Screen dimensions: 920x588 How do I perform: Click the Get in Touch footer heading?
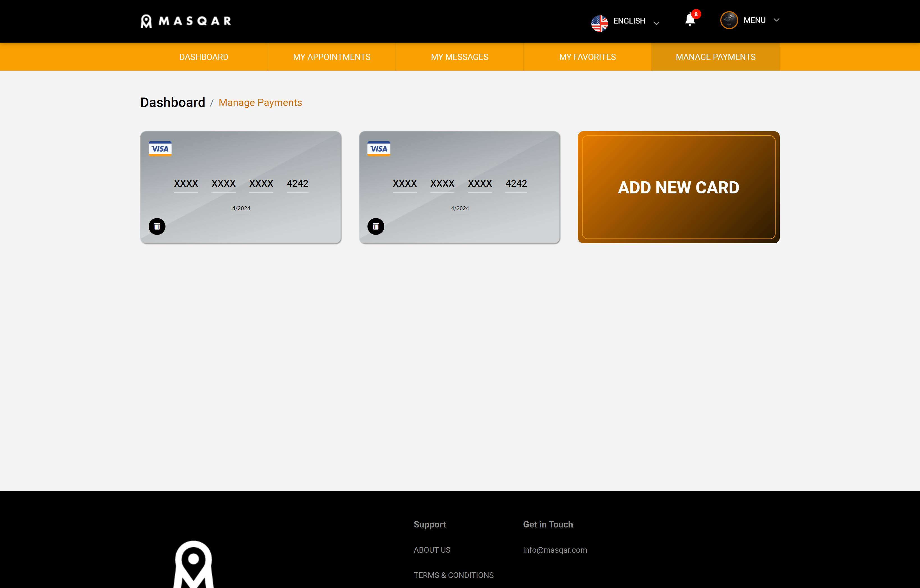(x=548, y=524)
